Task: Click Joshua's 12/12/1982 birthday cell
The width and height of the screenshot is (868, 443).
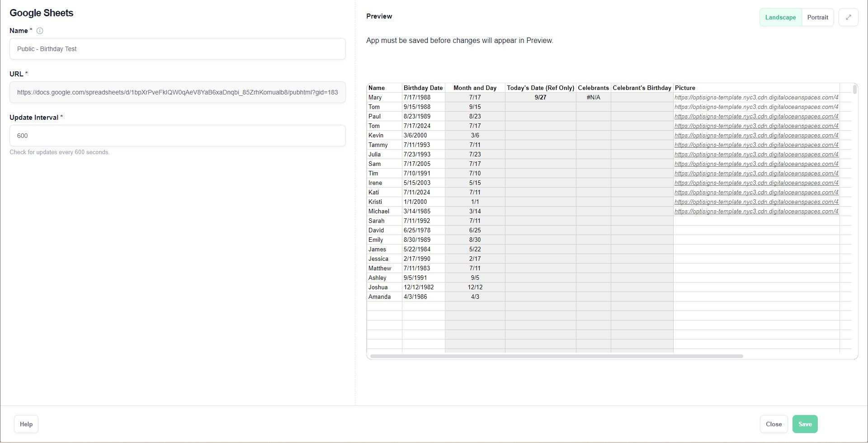Action: pos(419,287)
